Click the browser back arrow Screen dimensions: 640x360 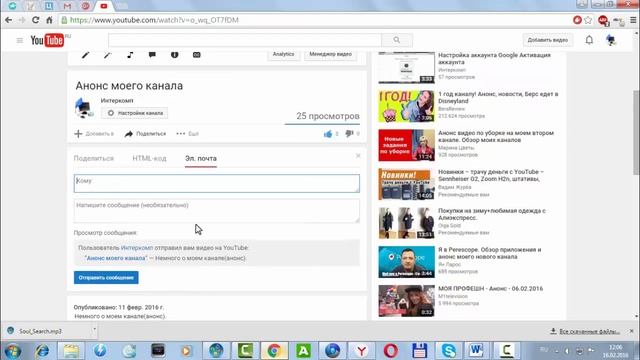[x=9, y=20]
